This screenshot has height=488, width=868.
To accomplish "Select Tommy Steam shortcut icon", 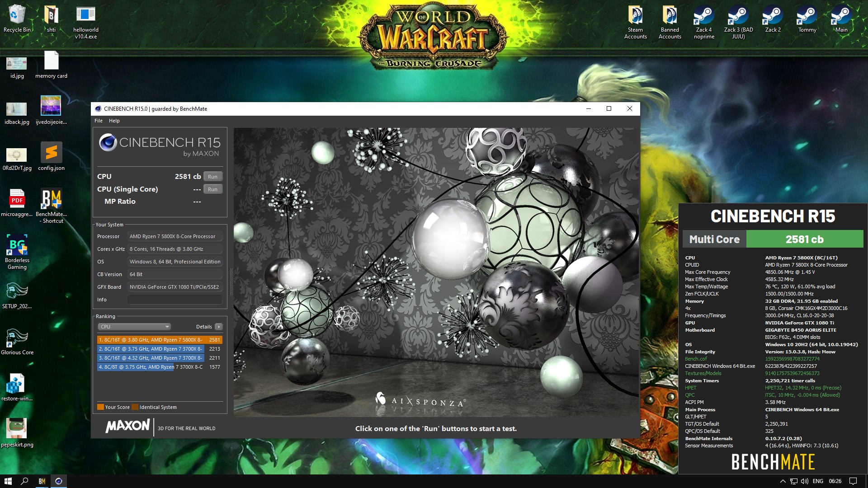I will point(807,19).
